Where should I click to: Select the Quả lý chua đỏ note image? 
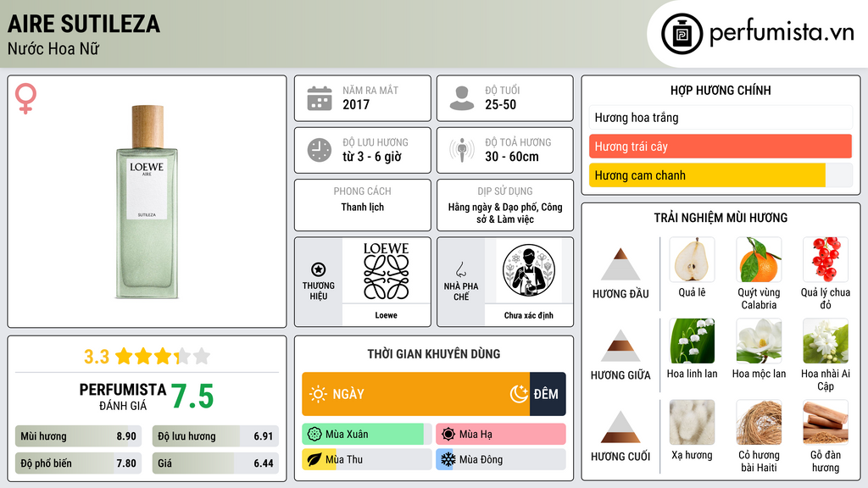(x=826, y=259)
